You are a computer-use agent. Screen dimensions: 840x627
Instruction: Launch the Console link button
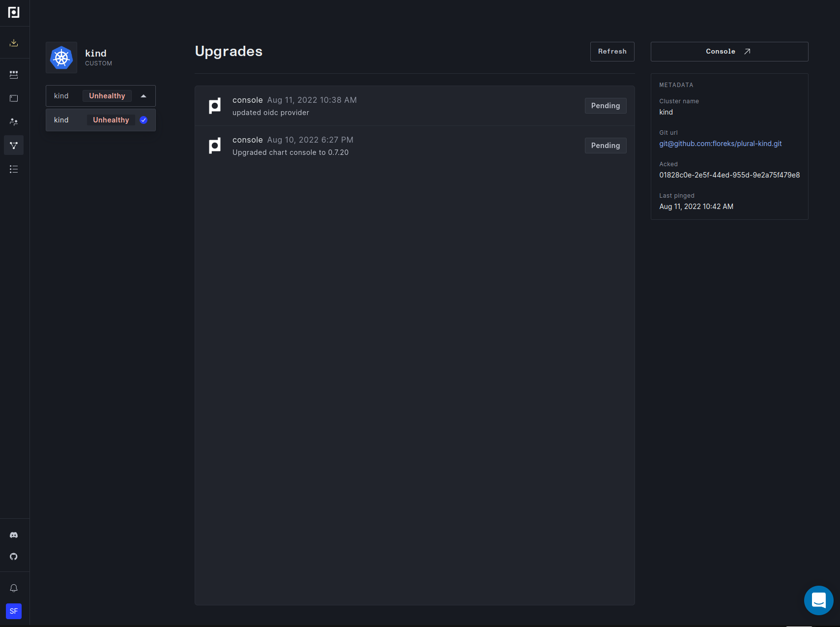729,52
